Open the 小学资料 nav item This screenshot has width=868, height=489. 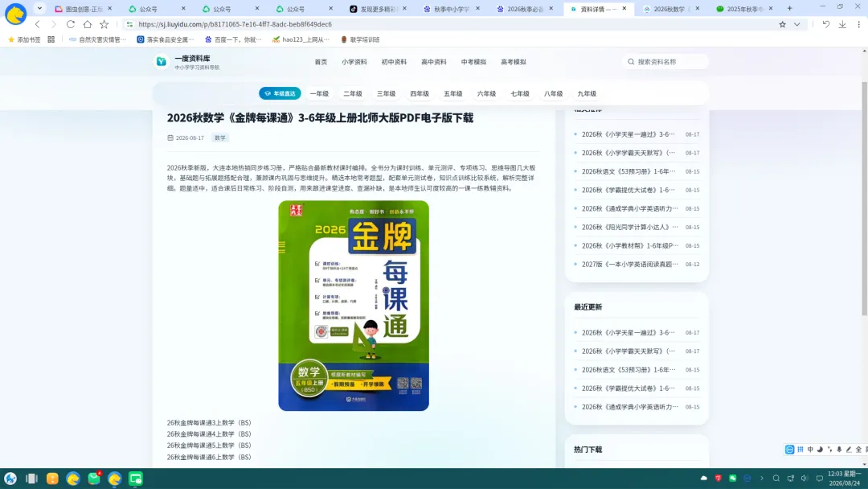(x=354, y=62)
